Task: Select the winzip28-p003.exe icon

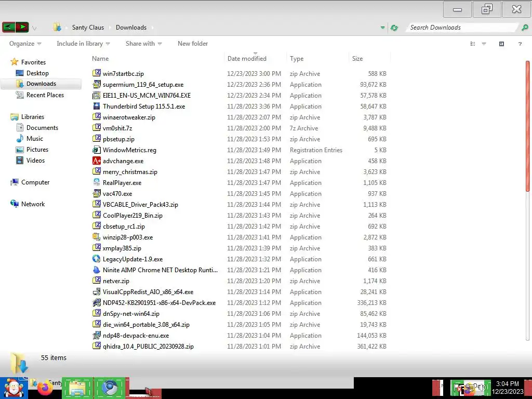Action: click(x=97, y=237)
